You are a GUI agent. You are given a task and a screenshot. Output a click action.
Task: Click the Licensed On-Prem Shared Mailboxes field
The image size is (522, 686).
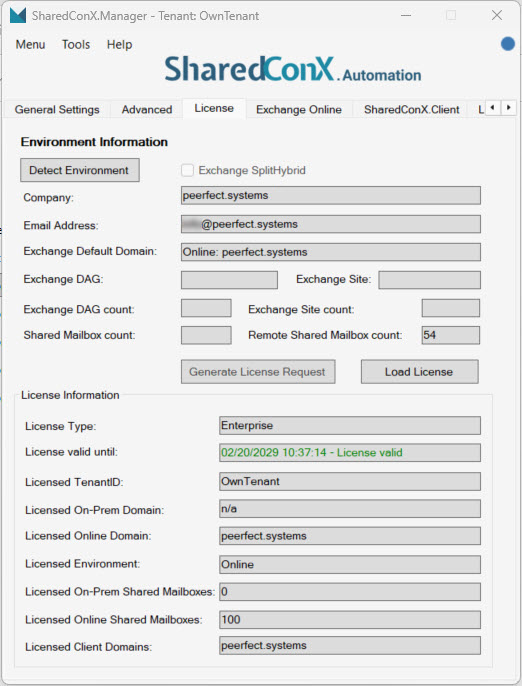pos(350,592)
